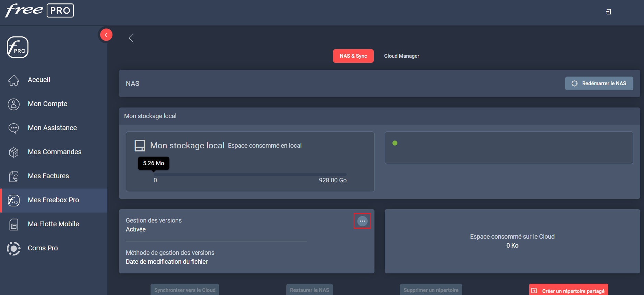
Task: Click the folder-plus icon on Créer button
Action: (534, 291)
